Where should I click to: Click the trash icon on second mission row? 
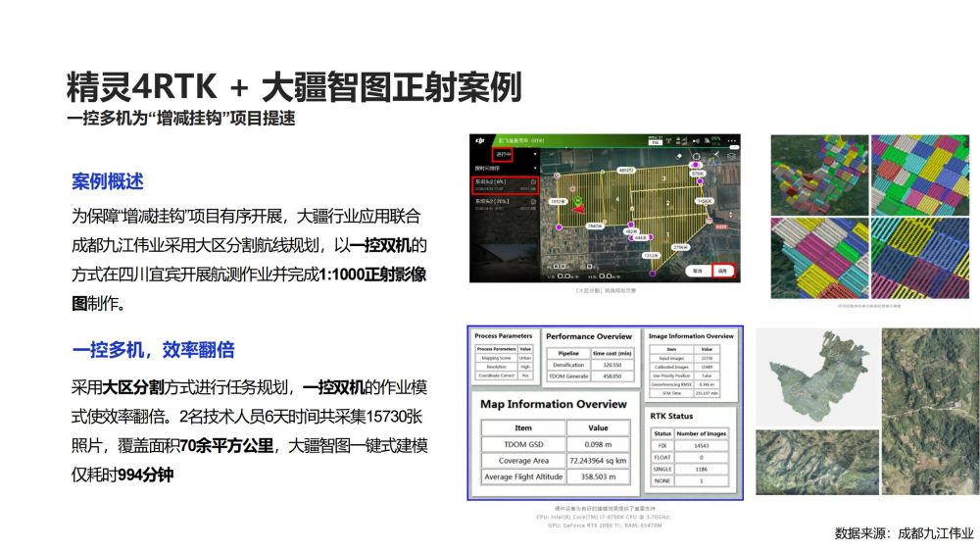pos(534,201)
